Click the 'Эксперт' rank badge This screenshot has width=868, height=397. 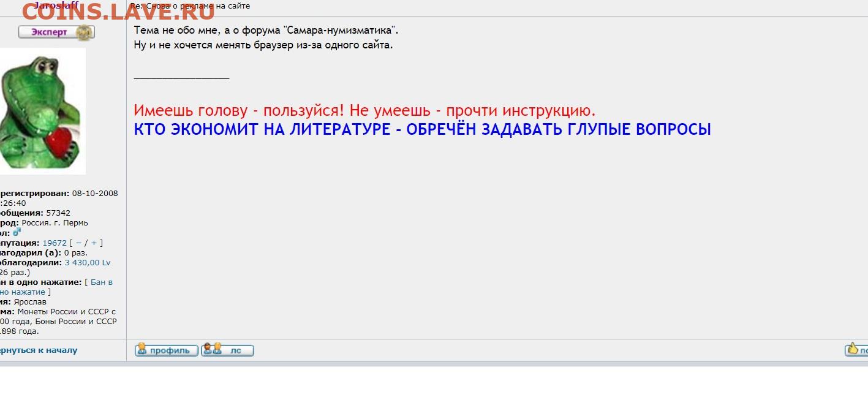[x=56, y=32]
